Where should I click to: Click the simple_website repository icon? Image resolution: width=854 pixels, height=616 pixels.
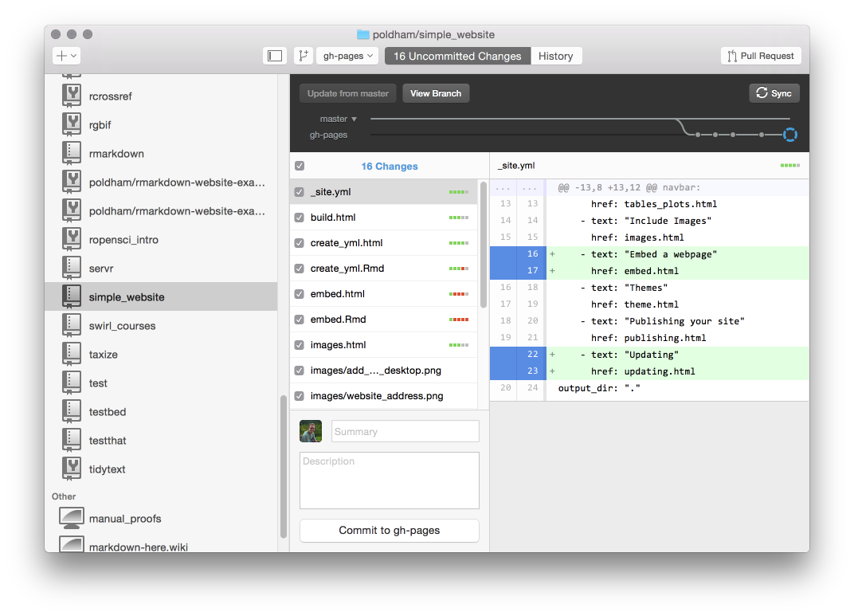pos(72,296)
